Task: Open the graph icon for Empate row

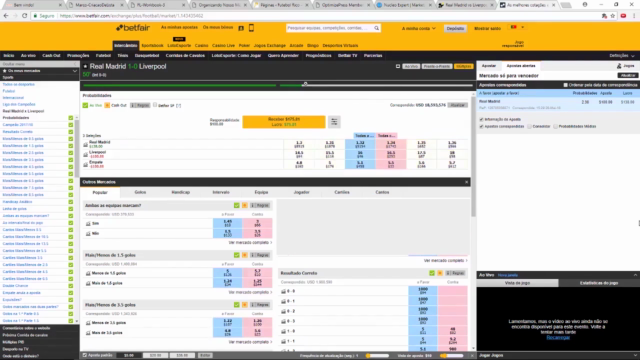Action: point(85,164)
